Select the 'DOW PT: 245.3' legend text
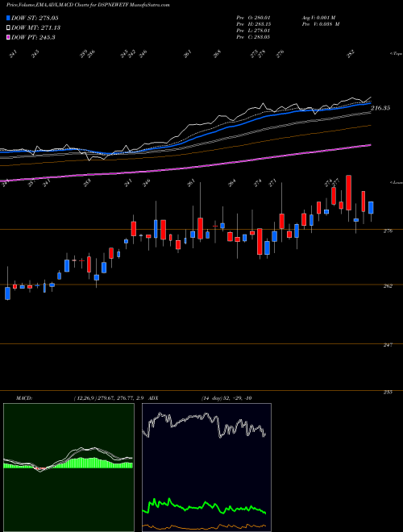 coord(33,37)
